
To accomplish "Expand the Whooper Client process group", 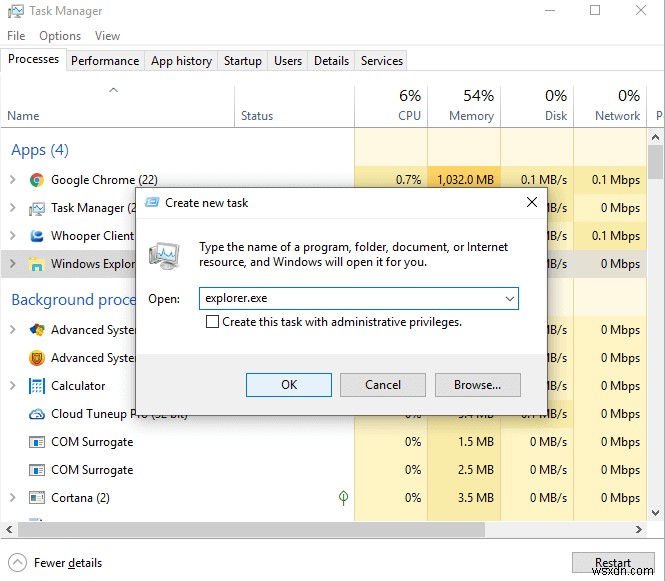I will pos(13,235).
